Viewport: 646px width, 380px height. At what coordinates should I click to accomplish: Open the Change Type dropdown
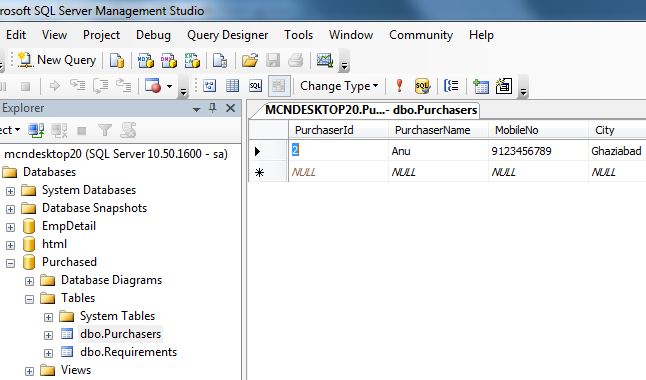coord(339,86)
